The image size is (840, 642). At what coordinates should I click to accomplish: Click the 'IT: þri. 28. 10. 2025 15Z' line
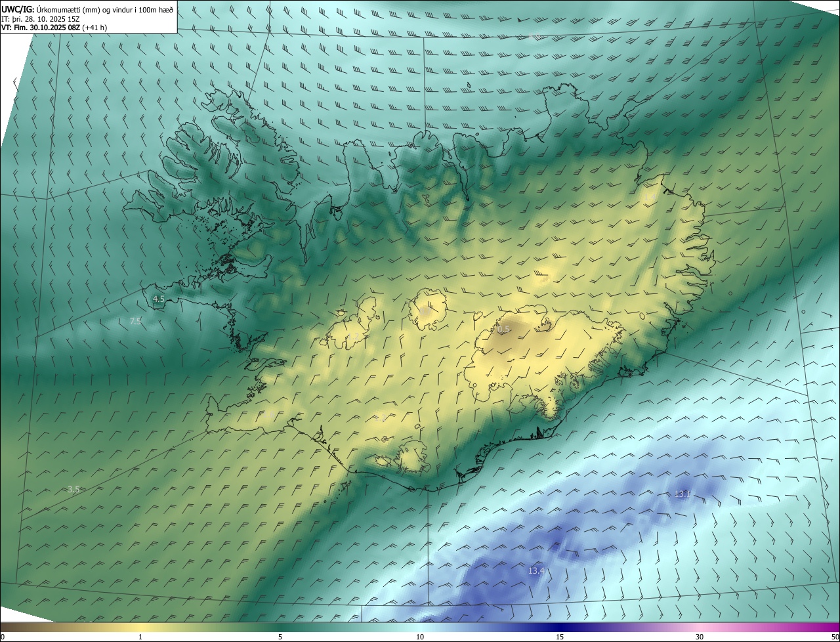tap(39, 19)
